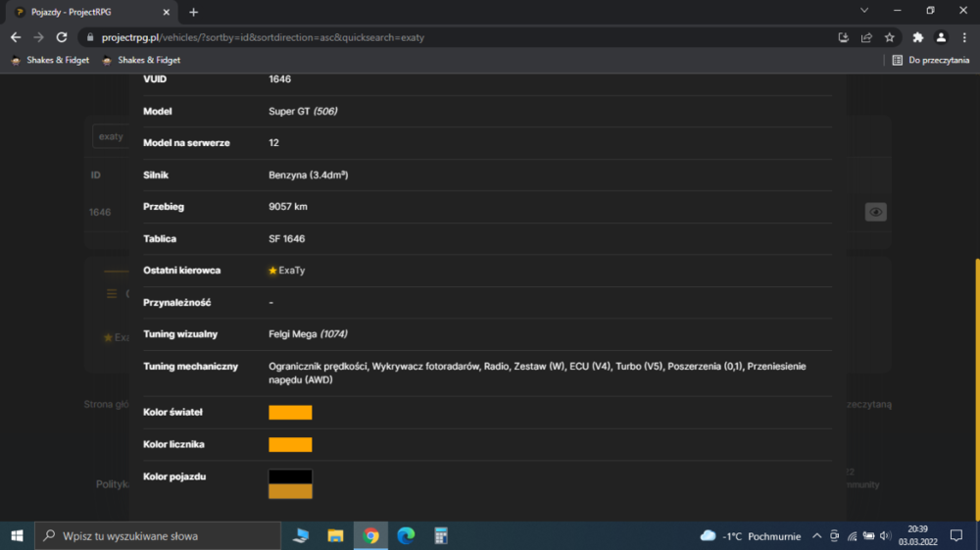This screenshot has height=550, width=980.
Task: Open the Extensions puzzle icon
Action: [917, 37]
